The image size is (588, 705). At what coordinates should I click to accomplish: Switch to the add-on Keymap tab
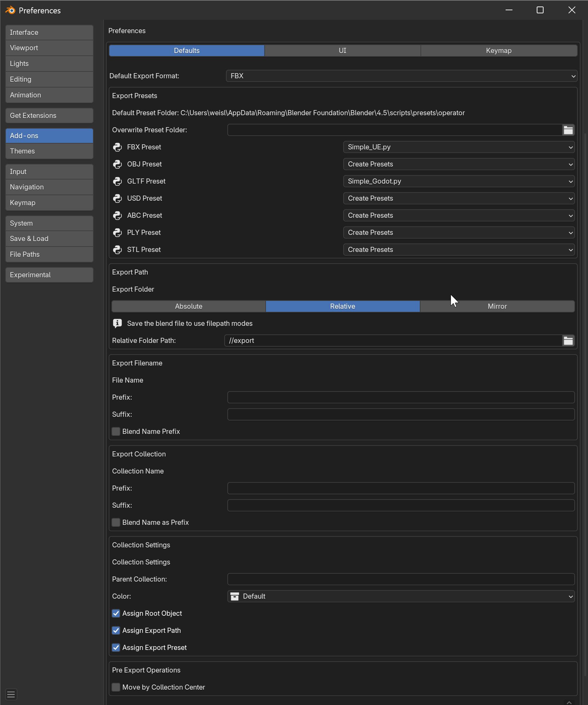pyautogui.click(x=499, y=51)
